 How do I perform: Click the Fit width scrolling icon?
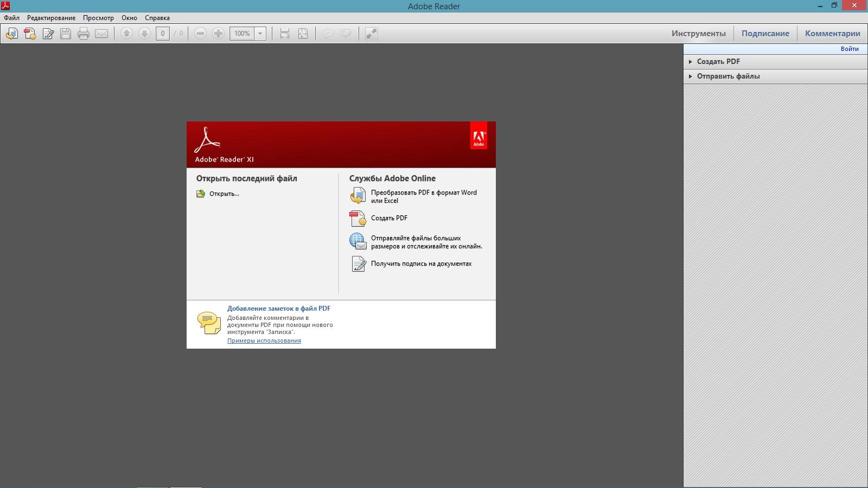pos(285,34)
